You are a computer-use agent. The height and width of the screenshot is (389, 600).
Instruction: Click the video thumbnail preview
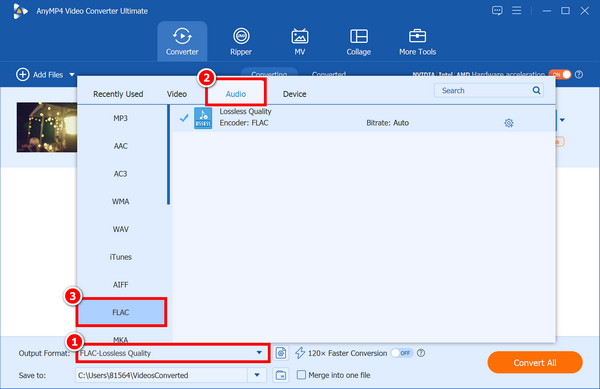pyautogui.click(x=47, y=127)
